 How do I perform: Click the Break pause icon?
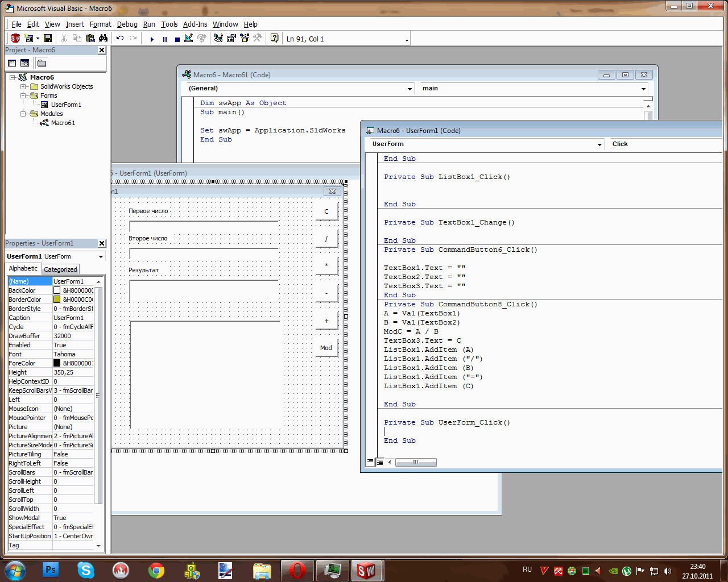pos(165,39)
